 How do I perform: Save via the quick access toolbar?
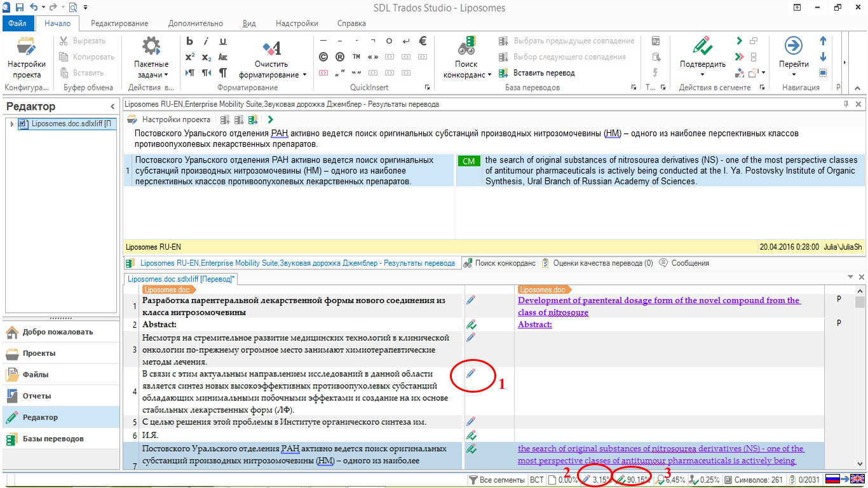[x=19, y=7]
